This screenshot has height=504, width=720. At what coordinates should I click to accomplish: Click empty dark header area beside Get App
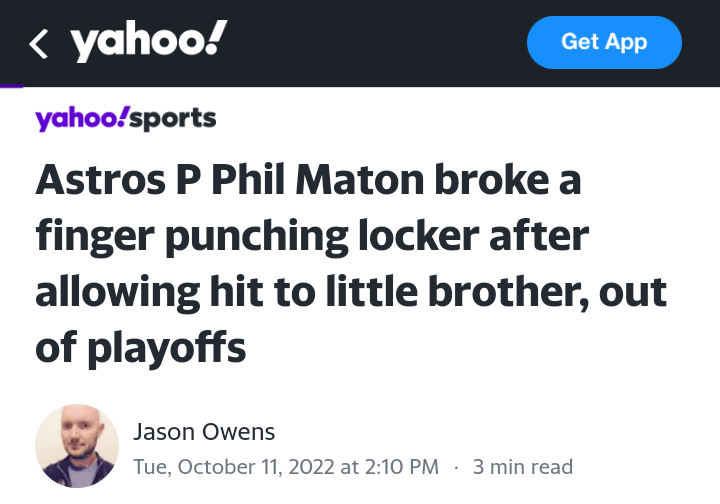click(380, 43)
